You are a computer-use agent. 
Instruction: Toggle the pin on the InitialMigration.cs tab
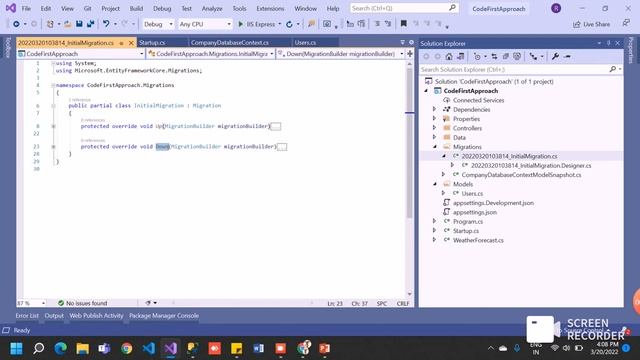[121, 43]
